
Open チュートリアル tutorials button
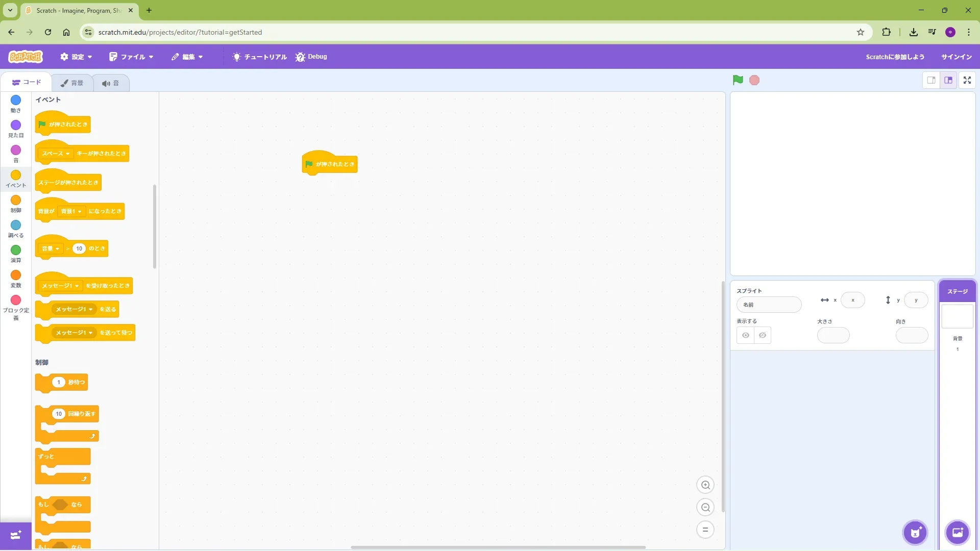coord(260,57)
